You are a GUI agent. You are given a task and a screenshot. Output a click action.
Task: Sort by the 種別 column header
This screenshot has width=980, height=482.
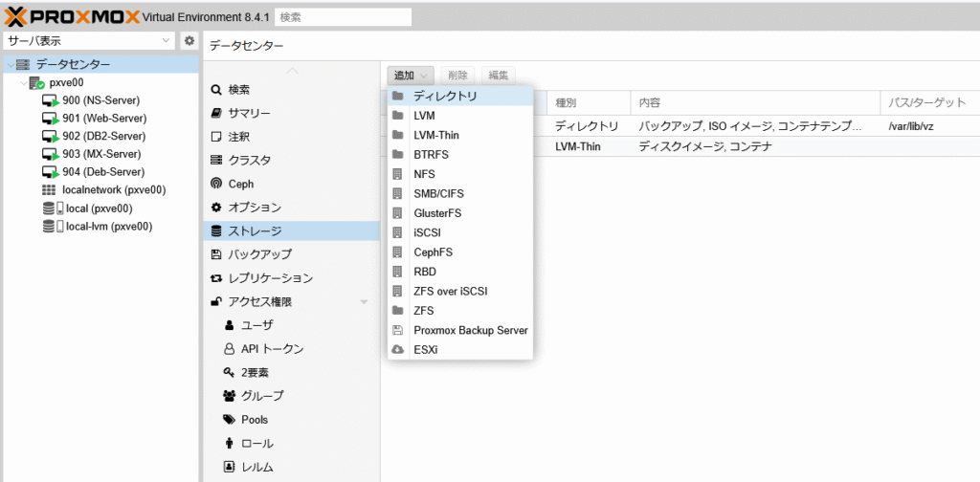[589, 102]
